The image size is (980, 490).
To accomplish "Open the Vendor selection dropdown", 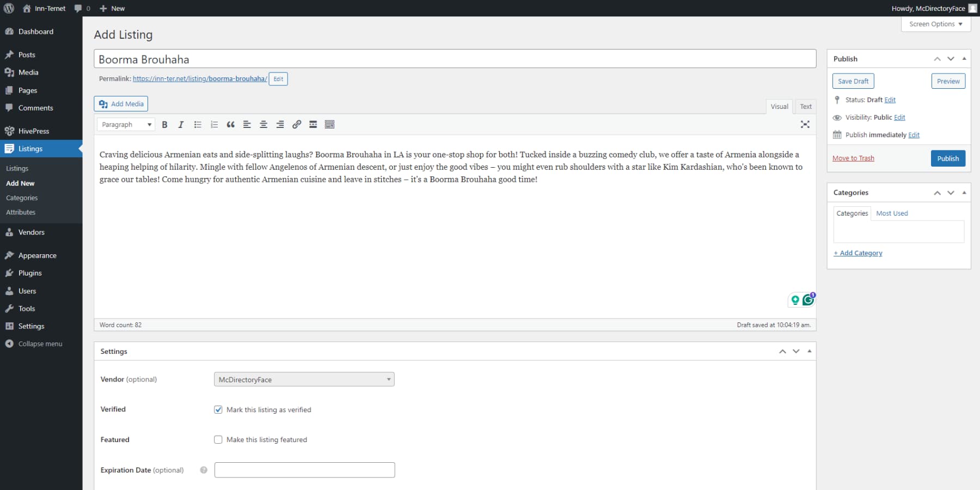I will point(303,379).
